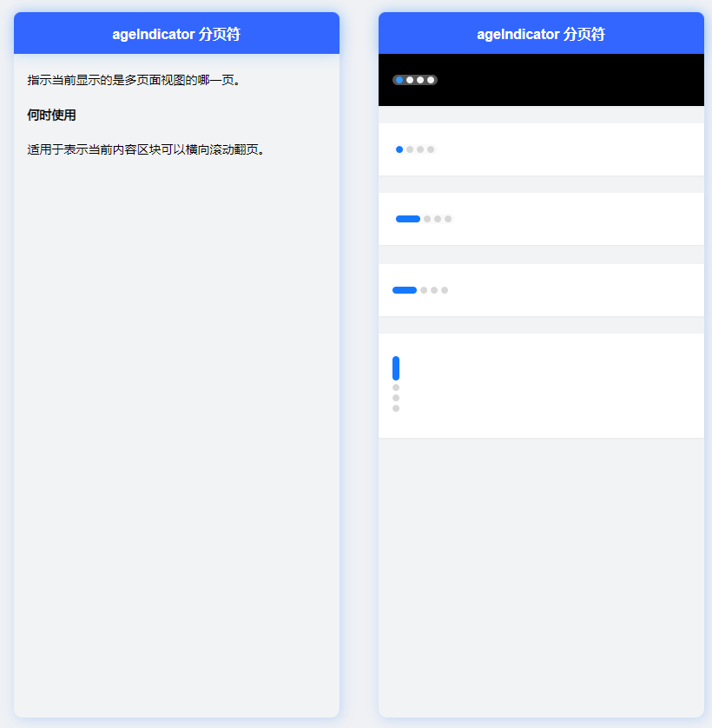The width and height of the screenshot is (712, 728).
Task: Select middle gray dot in fourth-row indicator
Action: tap(434, 290)
